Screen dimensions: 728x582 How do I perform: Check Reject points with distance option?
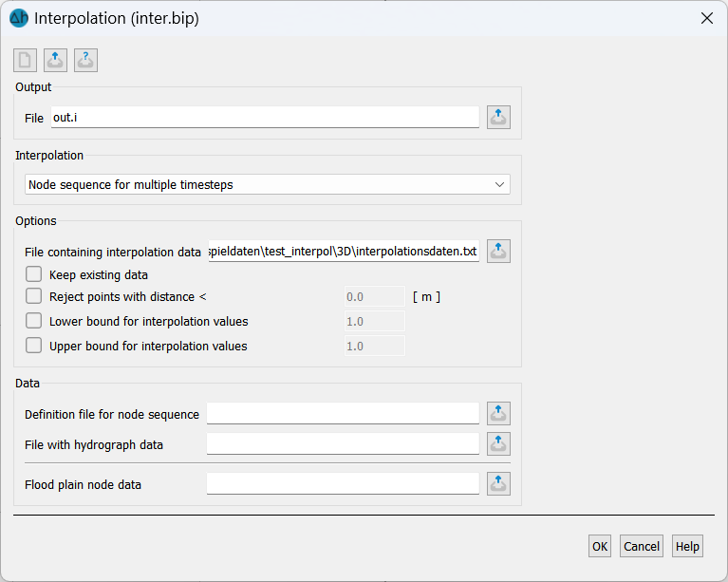[33, 296]
